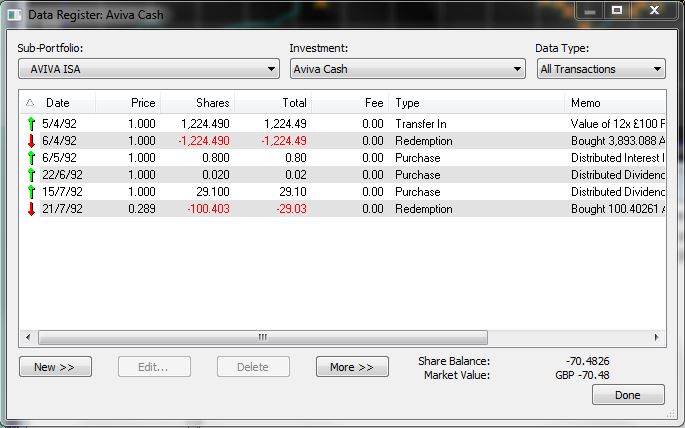This screenshot has width=685, height=428.
Task: Sort by the Date column header
Action: point(58,103)
